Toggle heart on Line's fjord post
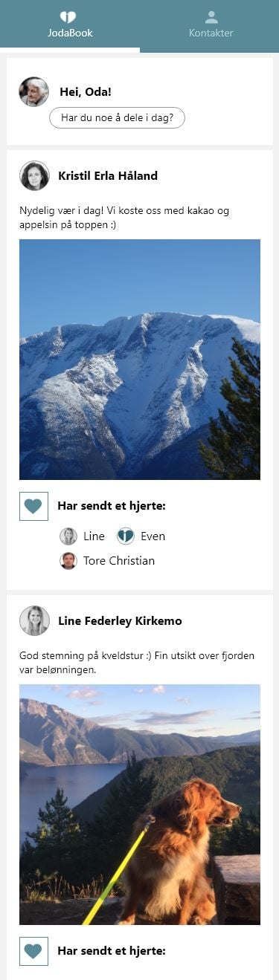The width and height of the screenshot is (279, 980). [33, 951]
